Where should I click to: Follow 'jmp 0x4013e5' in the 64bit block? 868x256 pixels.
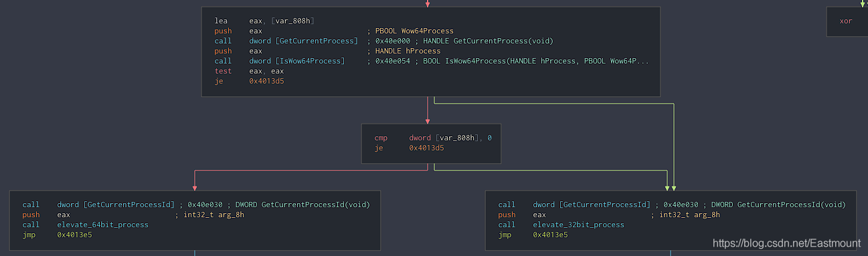point(57,235)
